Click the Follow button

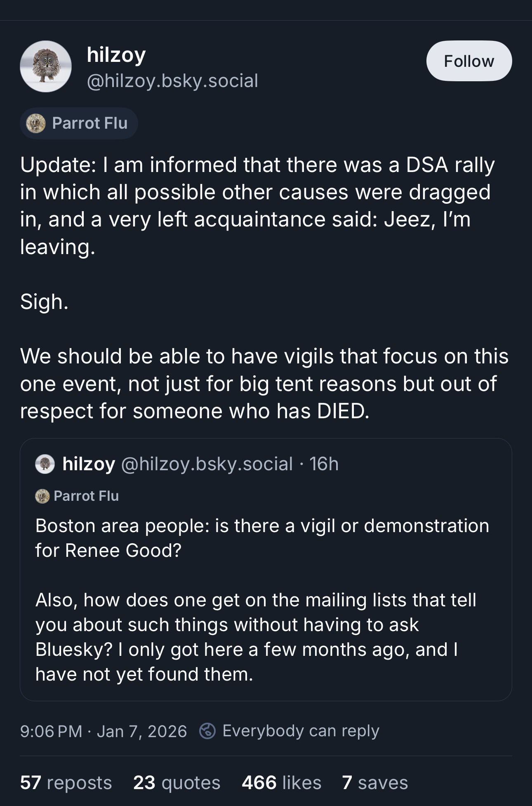click(x=469, y=61)
